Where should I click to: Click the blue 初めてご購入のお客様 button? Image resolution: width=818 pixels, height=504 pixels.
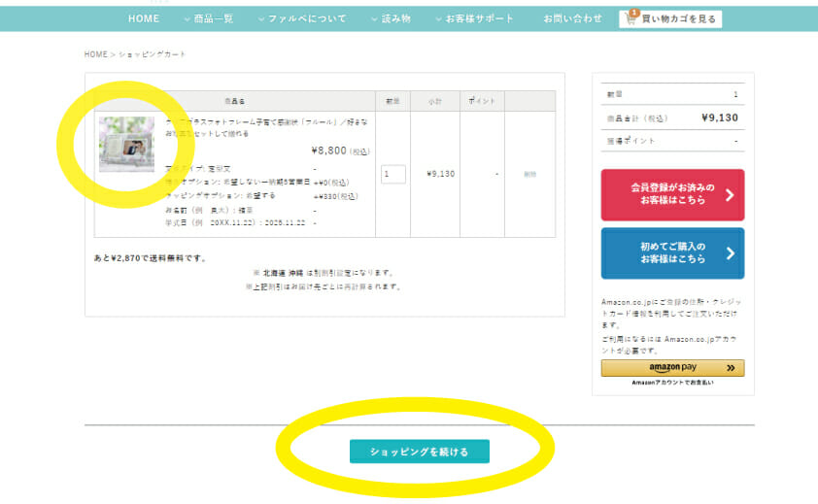click(x=672, y=253)
